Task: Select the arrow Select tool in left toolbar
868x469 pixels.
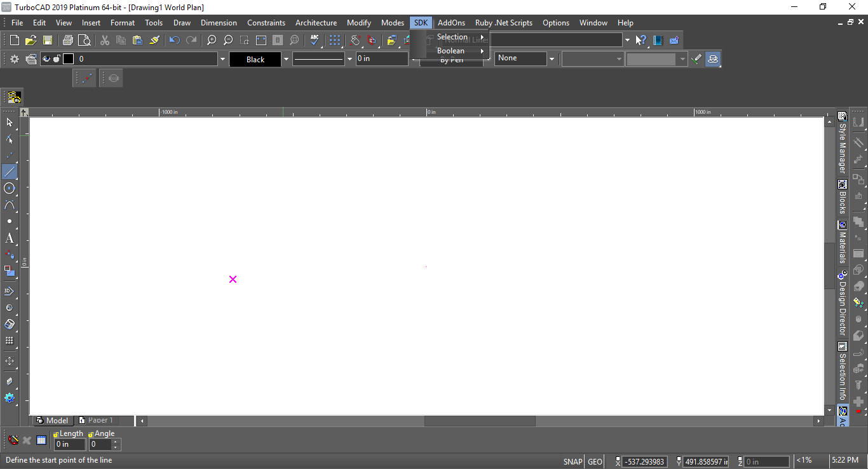Action: coord(10,122)
